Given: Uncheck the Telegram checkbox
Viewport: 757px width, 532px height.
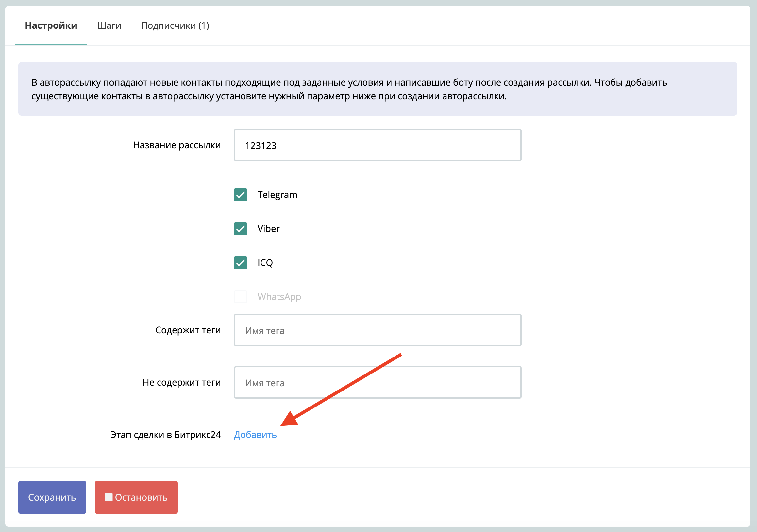Looking at the screenshot, I should [x=240, y=195].
